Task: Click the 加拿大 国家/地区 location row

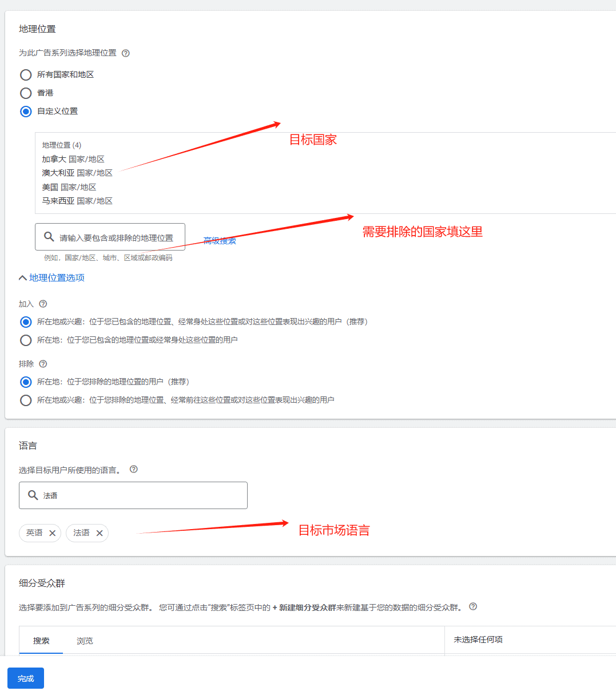Action: click(x=73, y=159)
